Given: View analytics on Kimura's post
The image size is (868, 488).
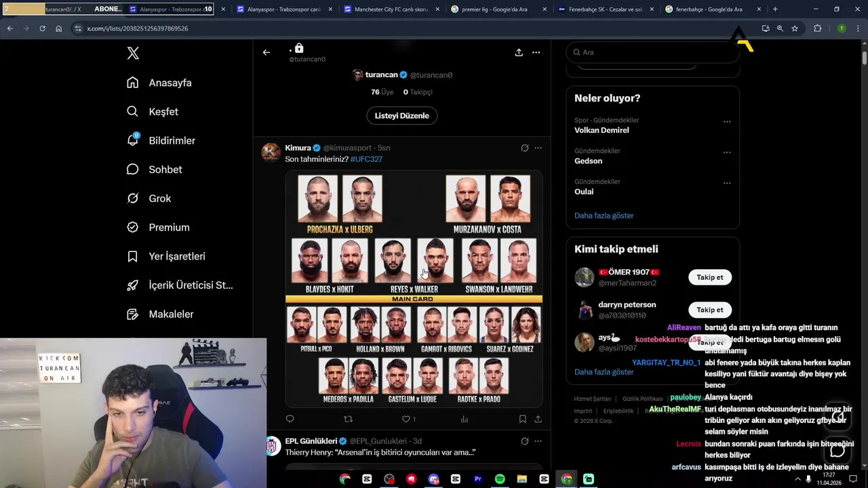Looking at the screenshot, I should (x=465, y=420).
